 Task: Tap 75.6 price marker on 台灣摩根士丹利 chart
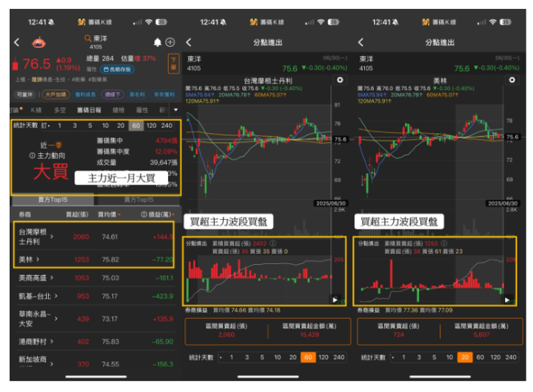tap(341, 139)
